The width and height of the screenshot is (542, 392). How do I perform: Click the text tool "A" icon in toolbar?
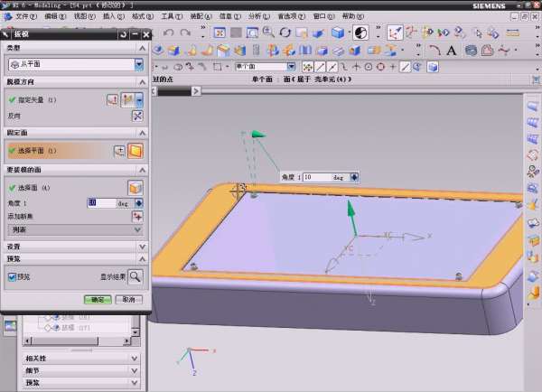pyautogui.click(x=452, y=51)
